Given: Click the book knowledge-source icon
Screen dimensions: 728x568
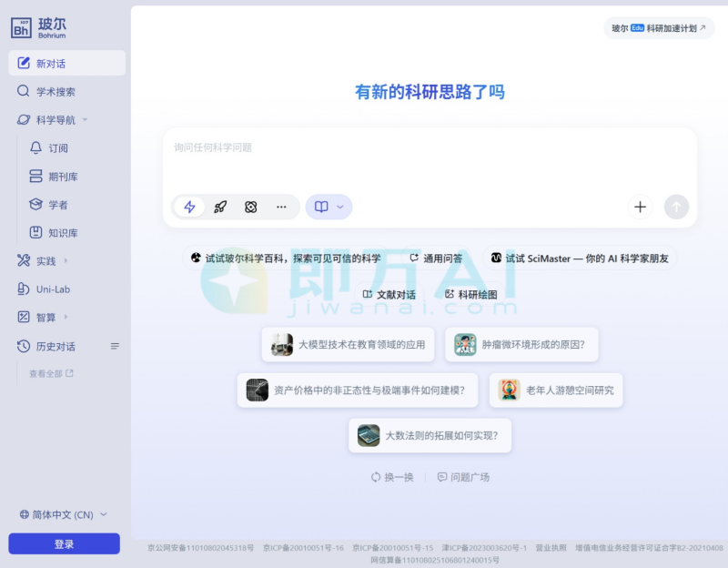Looking at the screenshot, I should (322, 207).
